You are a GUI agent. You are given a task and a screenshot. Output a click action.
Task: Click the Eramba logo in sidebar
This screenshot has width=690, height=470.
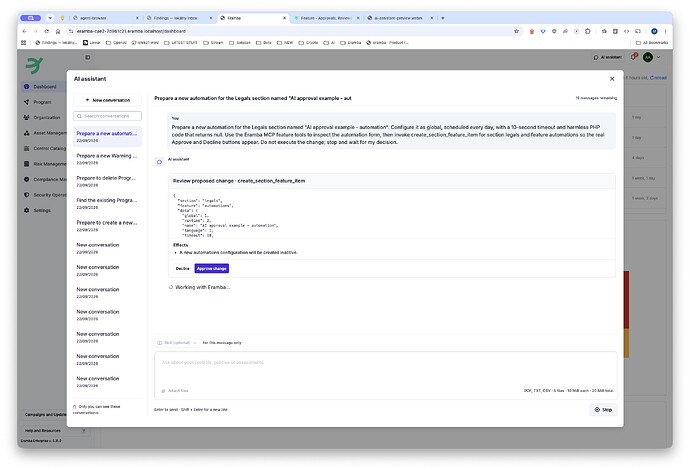[x=34, y=65]
